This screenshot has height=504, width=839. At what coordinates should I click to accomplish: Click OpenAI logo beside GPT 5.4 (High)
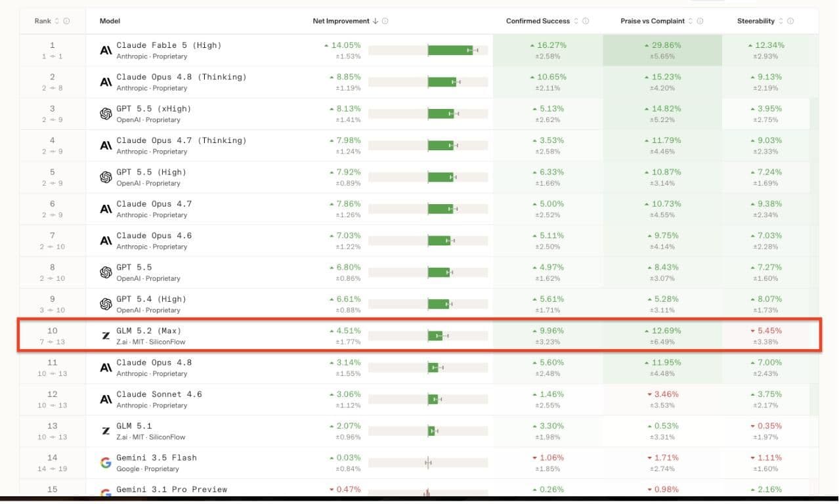pos(106,304)
